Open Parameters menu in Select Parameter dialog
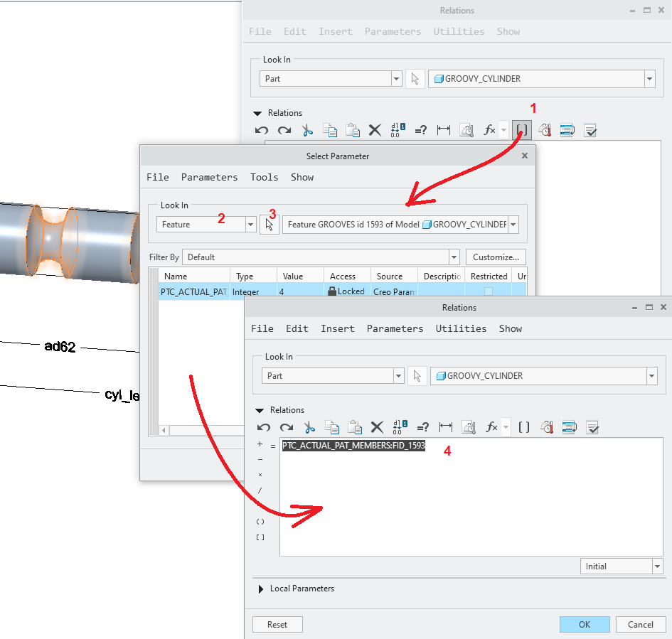The height and width of the screenshot is (639, 672). pyautogui.click(x=209, y=177)
